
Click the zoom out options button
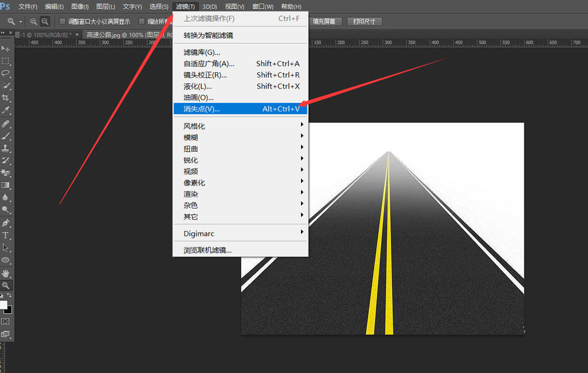coord(45,22)
